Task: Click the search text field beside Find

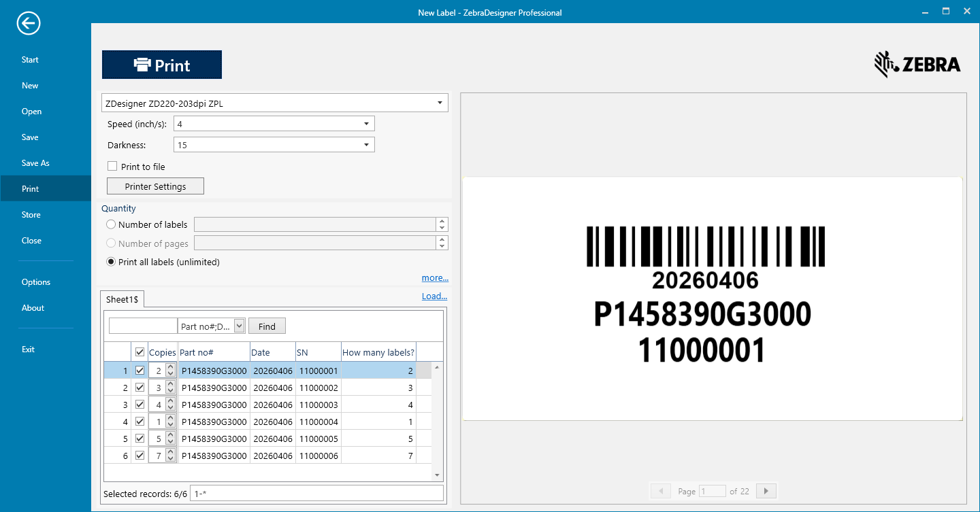Action: (x=143, y=326)
